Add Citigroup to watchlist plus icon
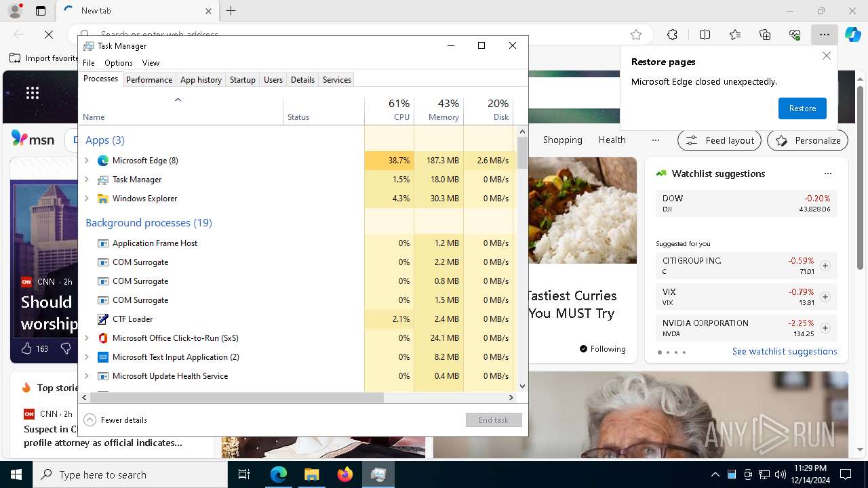Screen dimensions: 868x488 (825, 266)
